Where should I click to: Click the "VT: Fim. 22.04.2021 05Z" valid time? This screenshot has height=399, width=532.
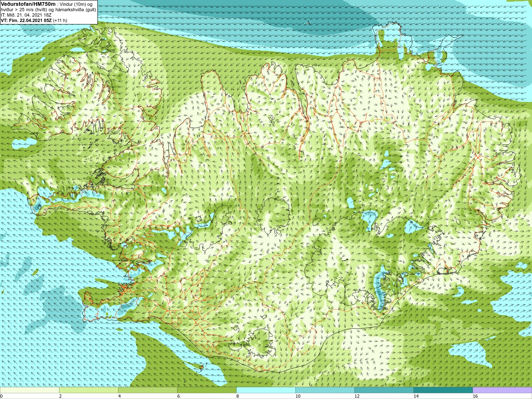click(26, 20)
